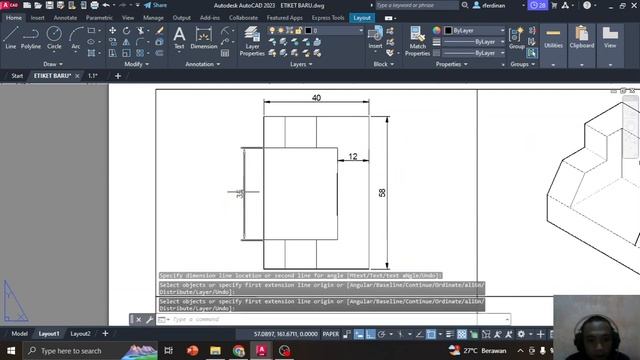Toggle Polar Tracking in status bar

coord(381,334)
